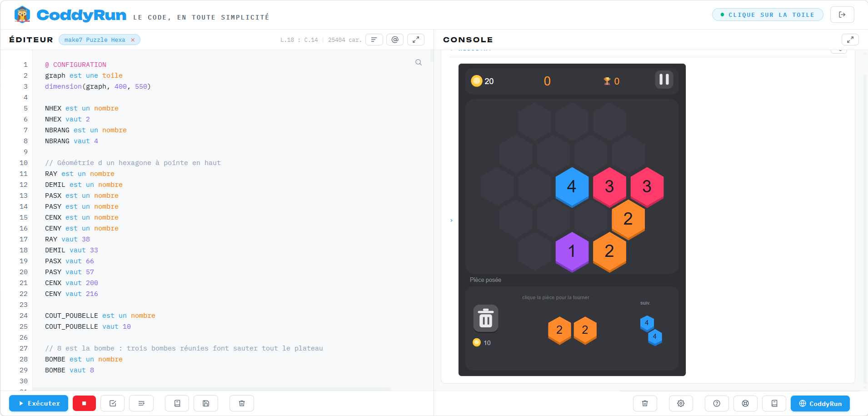
Task: Click the text align lines icon in editor header
Action: point(374,40)
